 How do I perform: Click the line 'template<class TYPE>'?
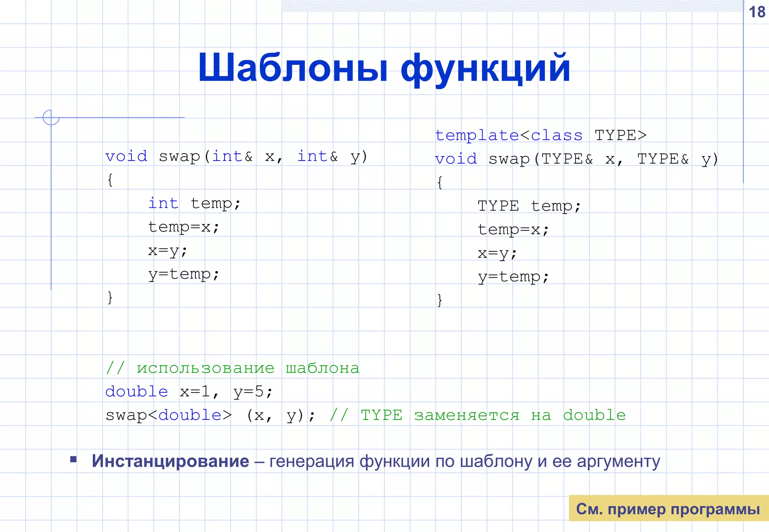[541, 135]
